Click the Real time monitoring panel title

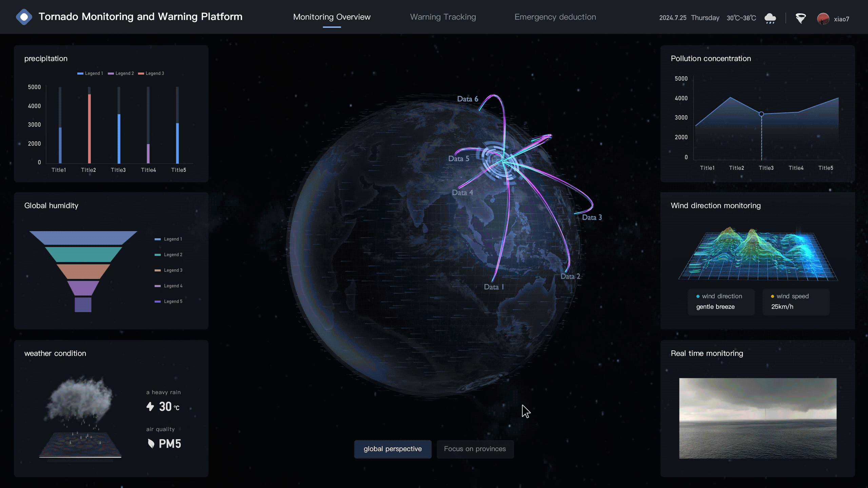click(x=707, y=353)
